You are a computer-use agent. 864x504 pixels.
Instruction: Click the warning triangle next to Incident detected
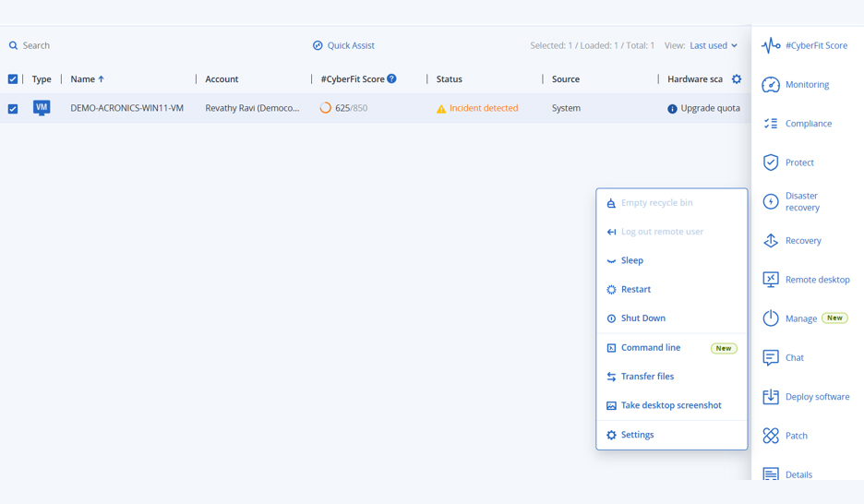point(441,109)
